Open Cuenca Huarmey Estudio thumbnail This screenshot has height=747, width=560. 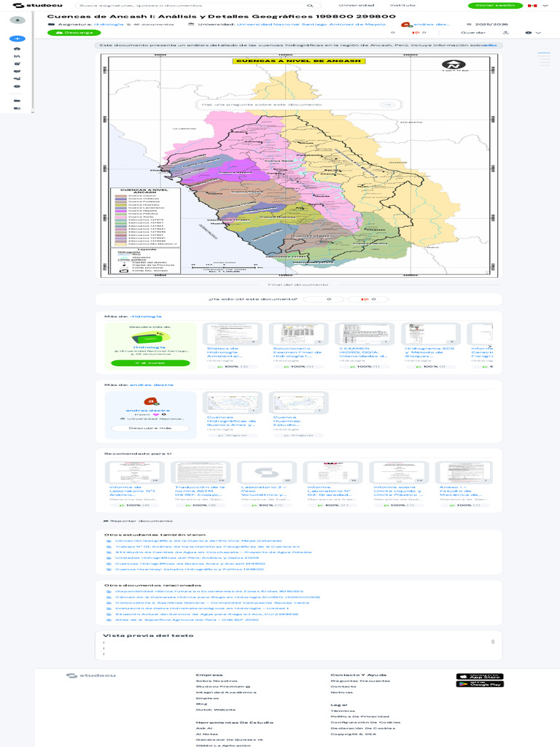pyautogui.click(x=298, y=403)
